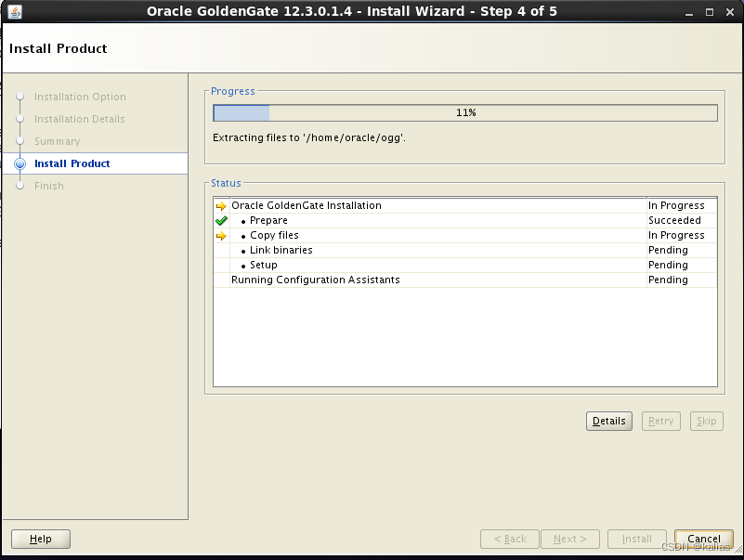
Task: Click the in-progress arrow beside Oracle GoldenGate Installation
Action: (x=221, y=206)
